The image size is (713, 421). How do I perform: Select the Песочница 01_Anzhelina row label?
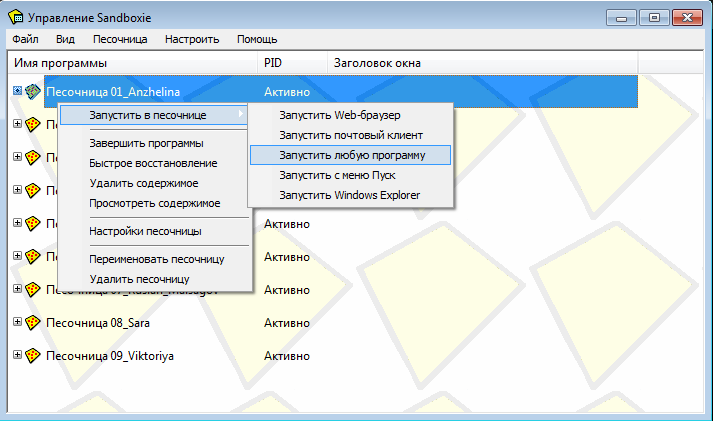click(x=113, y=92)
